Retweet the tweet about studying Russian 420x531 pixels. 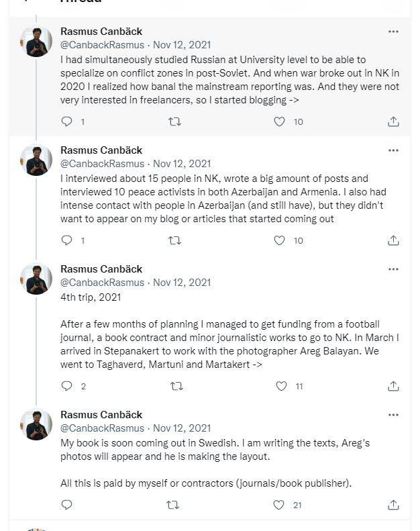pos(174,122)
